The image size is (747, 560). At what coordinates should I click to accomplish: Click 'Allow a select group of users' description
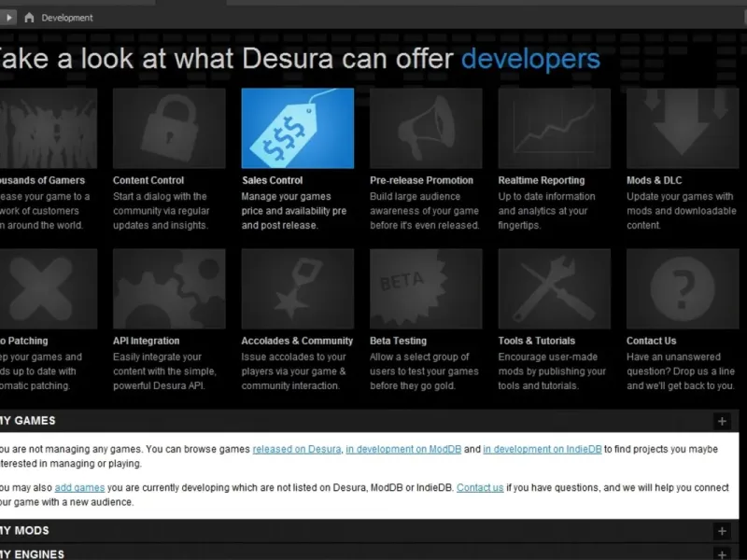[x=424, y=371]
